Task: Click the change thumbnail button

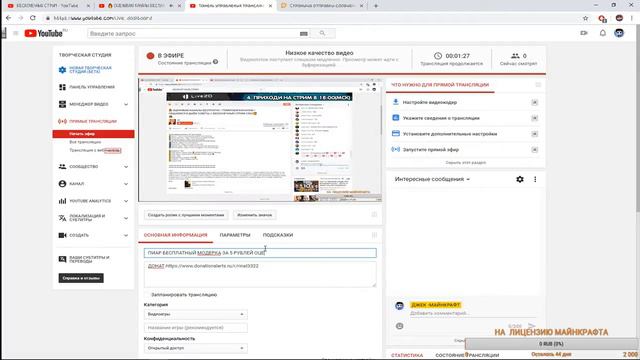Action: point(254,215)
